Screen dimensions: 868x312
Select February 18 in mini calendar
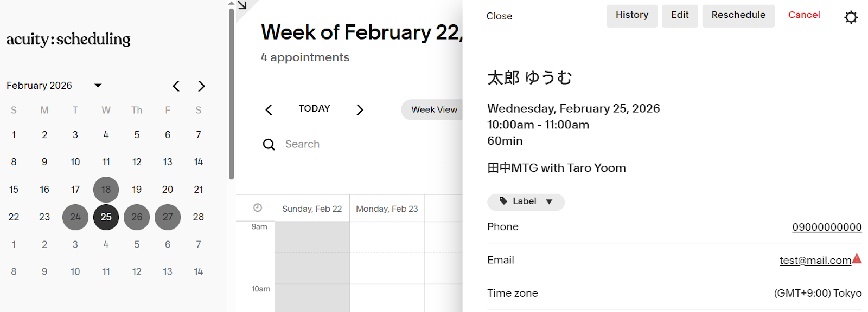point(106,190)
